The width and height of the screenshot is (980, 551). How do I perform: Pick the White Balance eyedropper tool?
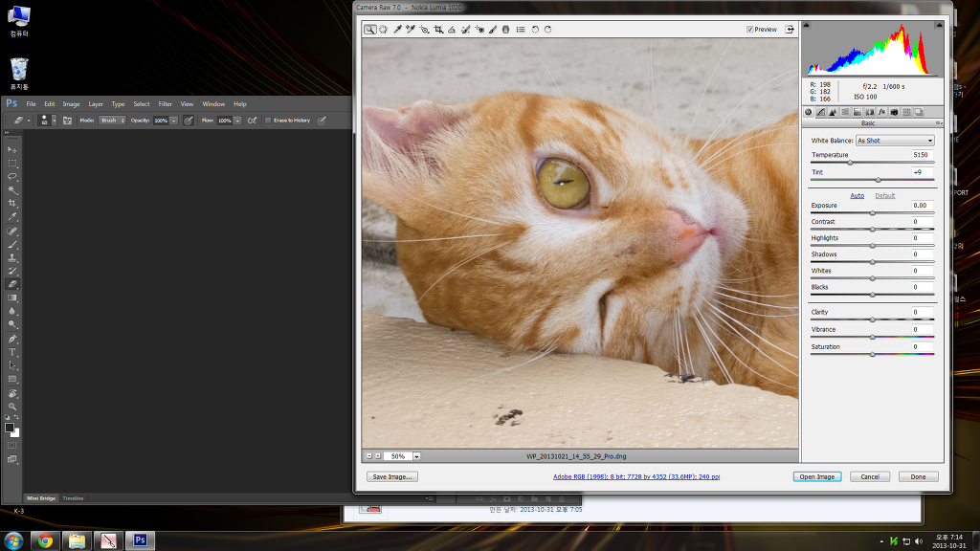[397, 30]
